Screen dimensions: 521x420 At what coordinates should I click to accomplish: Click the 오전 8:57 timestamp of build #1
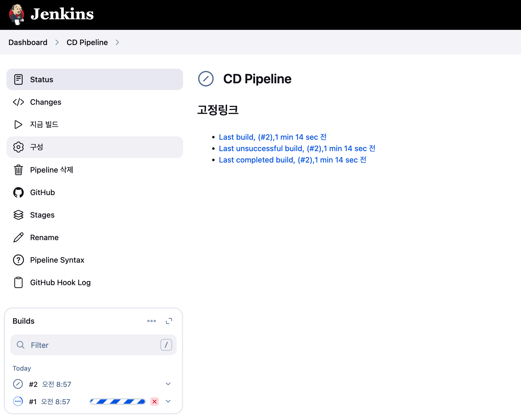[55, 402]
